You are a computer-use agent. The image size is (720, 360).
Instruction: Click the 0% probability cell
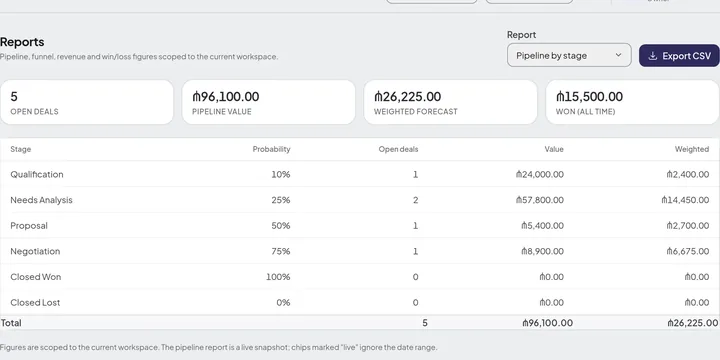click(283, 303)
